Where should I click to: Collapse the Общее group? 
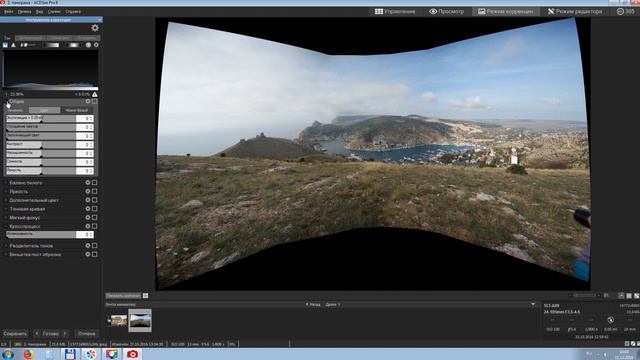pos(6,101)
